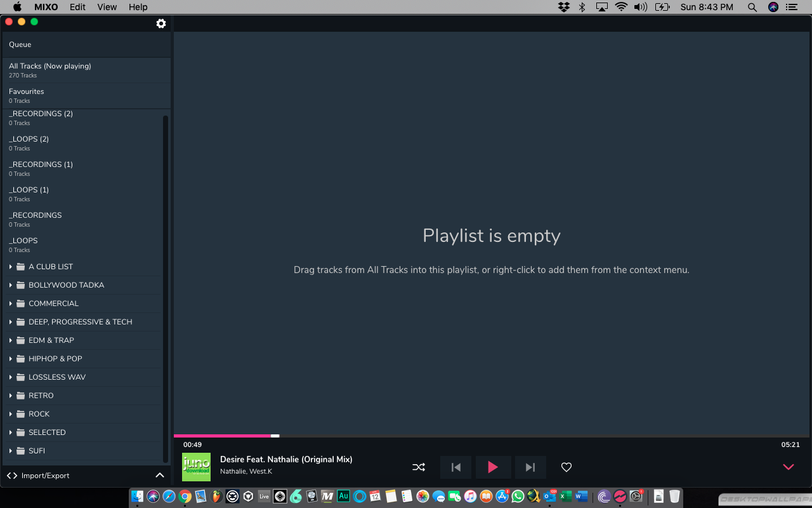This screenshot has height=508, width=812.
Task: Expand the EDM & TRAP folder
Action: pyautogui.click(x=11, y=340)
